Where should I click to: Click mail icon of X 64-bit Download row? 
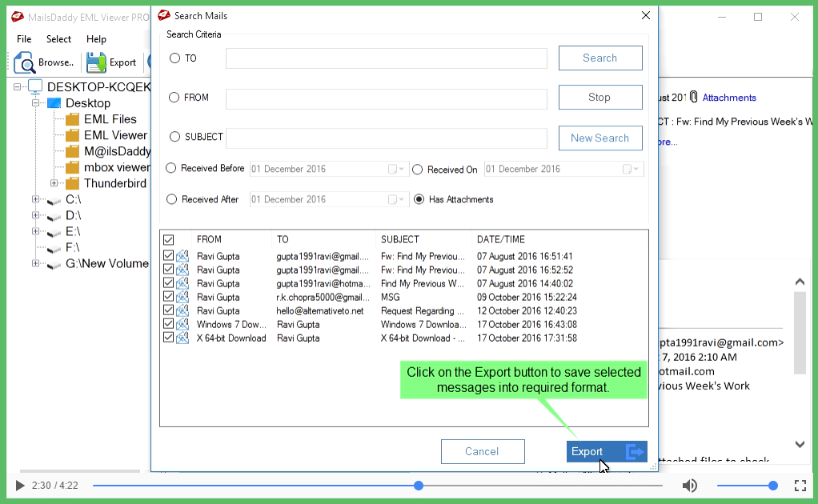pyautogui.click(x=182, y=338)
